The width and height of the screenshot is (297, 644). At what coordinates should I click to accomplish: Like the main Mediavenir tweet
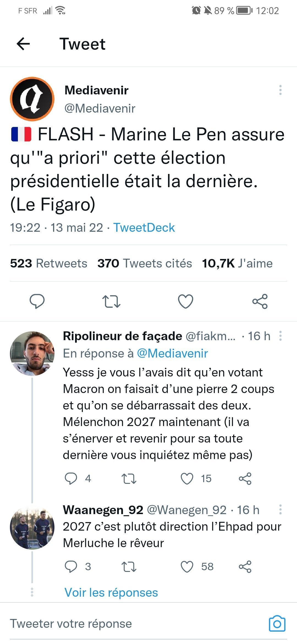(186, 301)
